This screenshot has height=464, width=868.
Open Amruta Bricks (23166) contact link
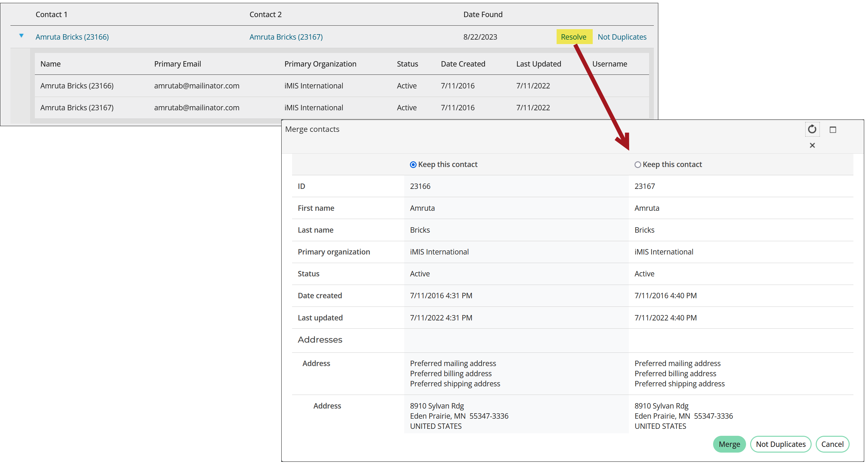[72, 37]
